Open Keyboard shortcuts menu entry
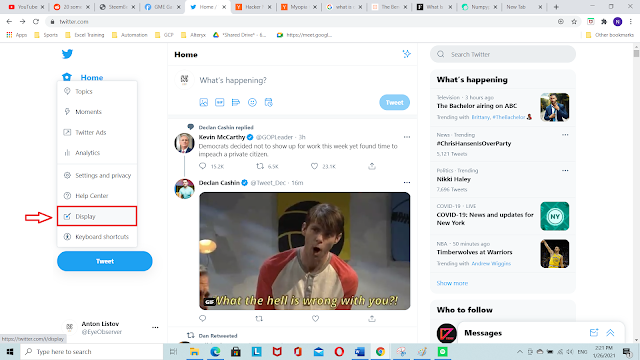The image size is (640, 360). [97, 237]
